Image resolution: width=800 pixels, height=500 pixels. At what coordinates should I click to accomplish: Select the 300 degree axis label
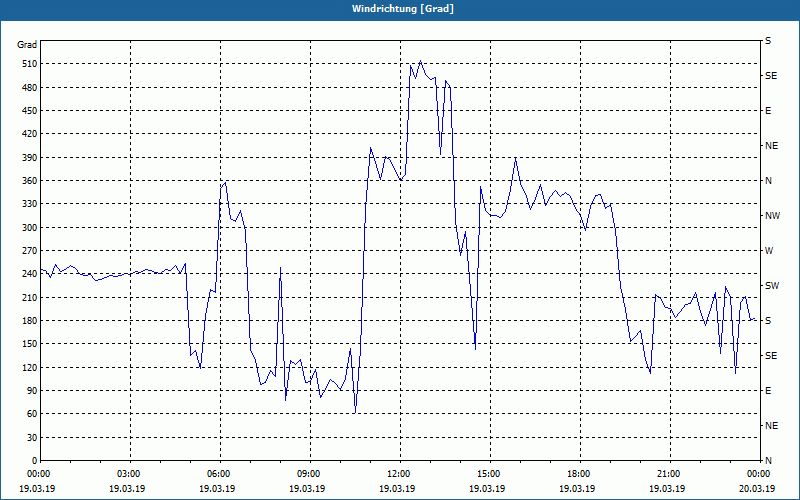30,228
